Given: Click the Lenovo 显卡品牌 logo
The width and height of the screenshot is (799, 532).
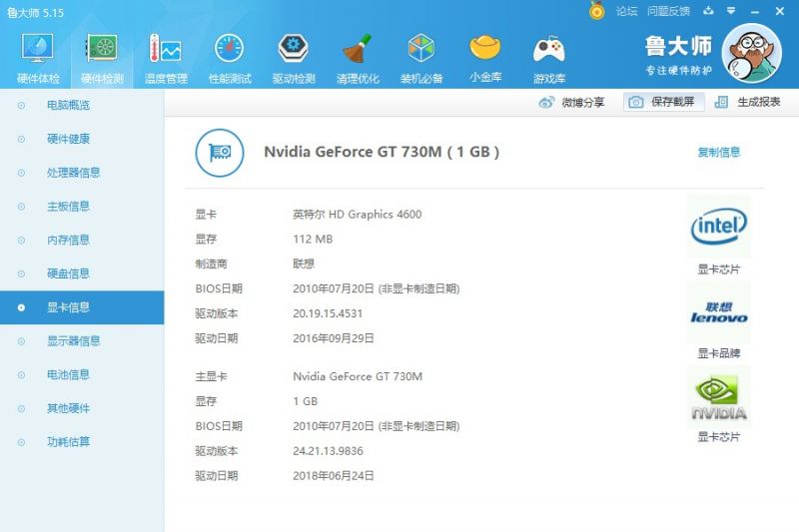Looking at the screenshot, I should click(x=719, y=312).
